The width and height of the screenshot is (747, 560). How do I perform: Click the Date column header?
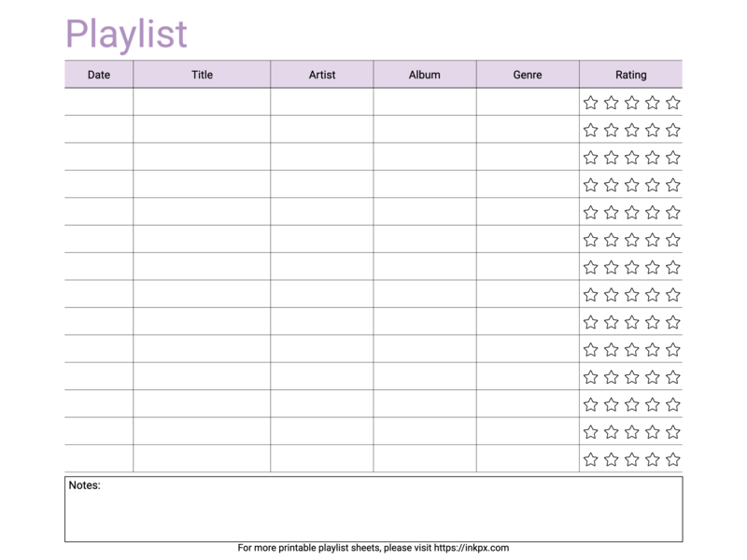(x=99, y=75)
